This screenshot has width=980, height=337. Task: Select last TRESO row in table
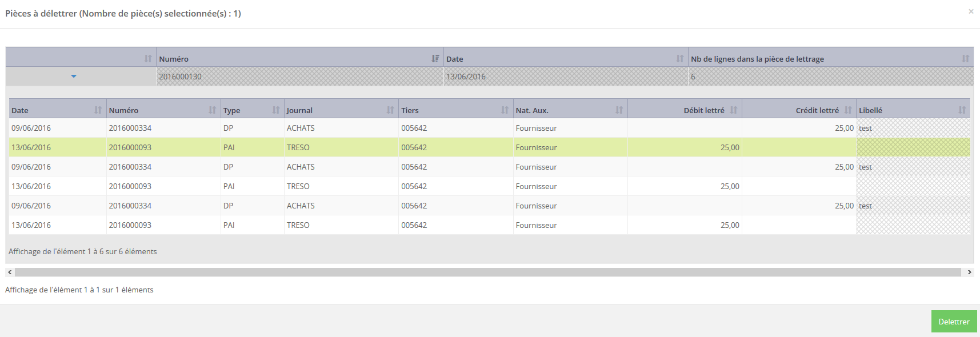click(343, 225)
